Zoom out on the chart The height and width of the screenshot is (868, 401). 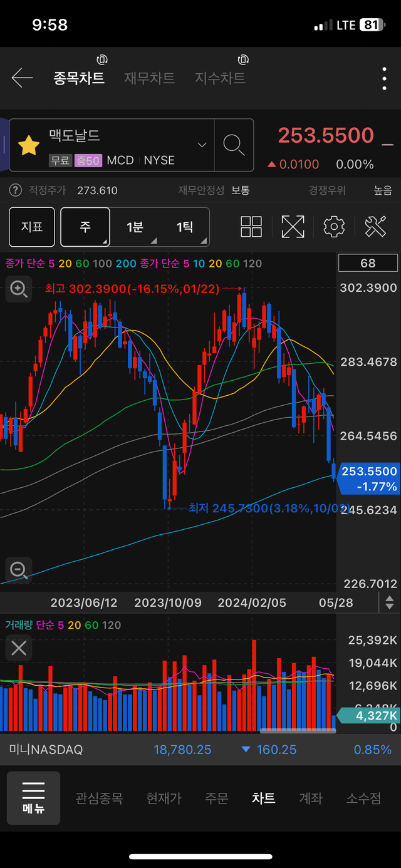[18, 570]
